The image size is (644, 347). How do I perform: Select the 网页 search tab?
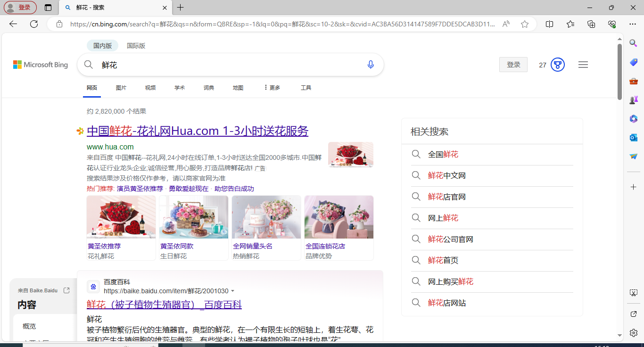(x=92, y=88)
